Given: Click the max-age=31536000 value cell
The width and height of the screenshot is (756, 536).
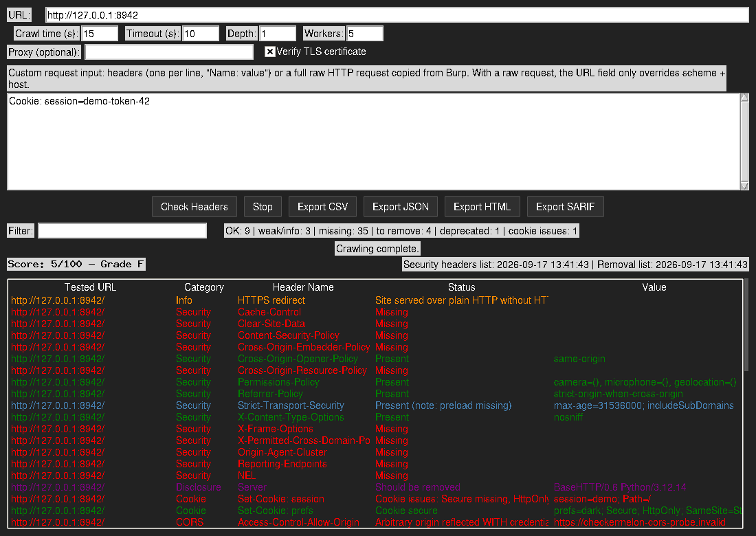Looking at the screenshot, I should (644, 405).
